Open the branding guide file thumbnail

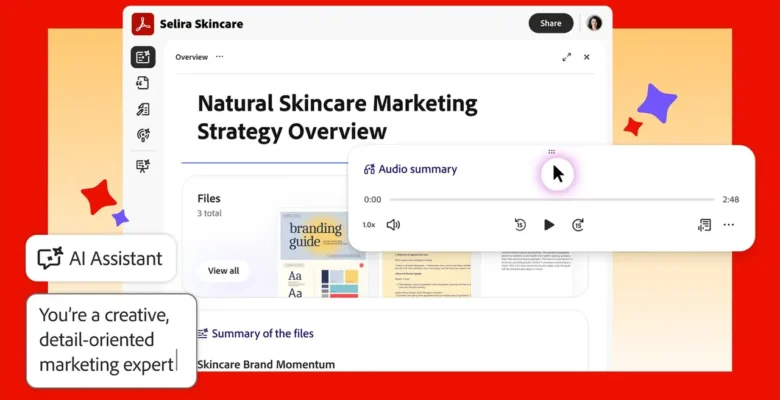(x=323, y=254)
